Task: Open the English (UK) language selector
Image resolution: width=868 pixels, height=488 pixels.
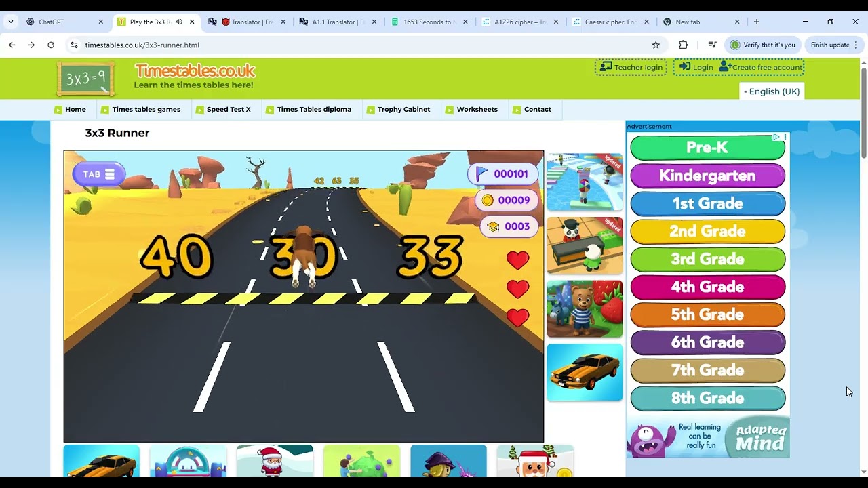Action: click(772, 91)
